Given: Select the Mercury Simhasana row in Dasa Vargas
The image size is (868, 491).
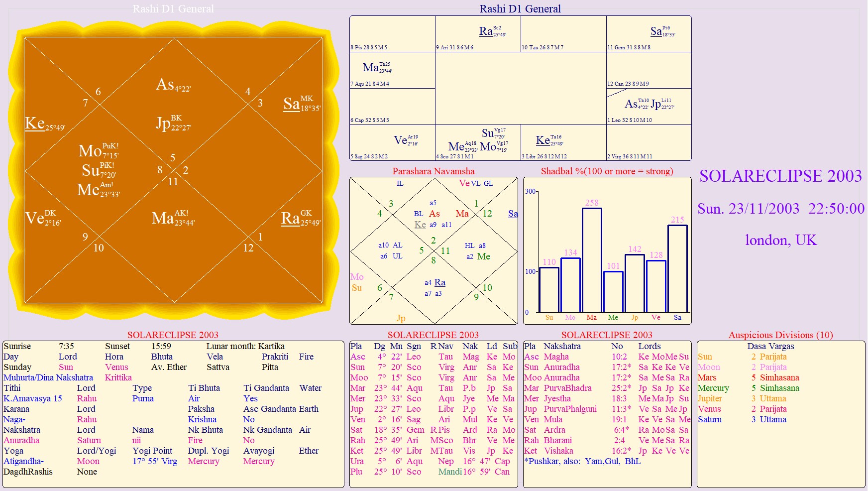Looking at the screenshot, I should (780, 388).
